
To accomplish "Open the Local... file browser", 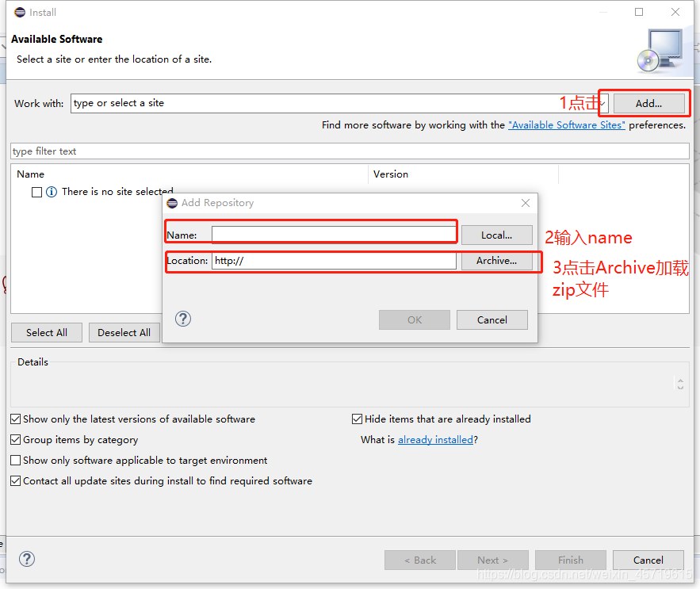I will pos(496,235).
